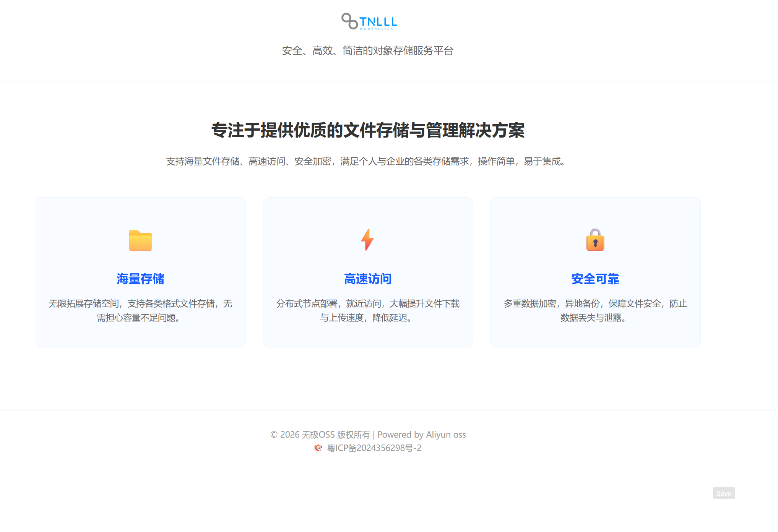The width and height of the screenshot is (778, 532).
Task: Click the folder icon in the 海量存储 card
Action: 140,240
